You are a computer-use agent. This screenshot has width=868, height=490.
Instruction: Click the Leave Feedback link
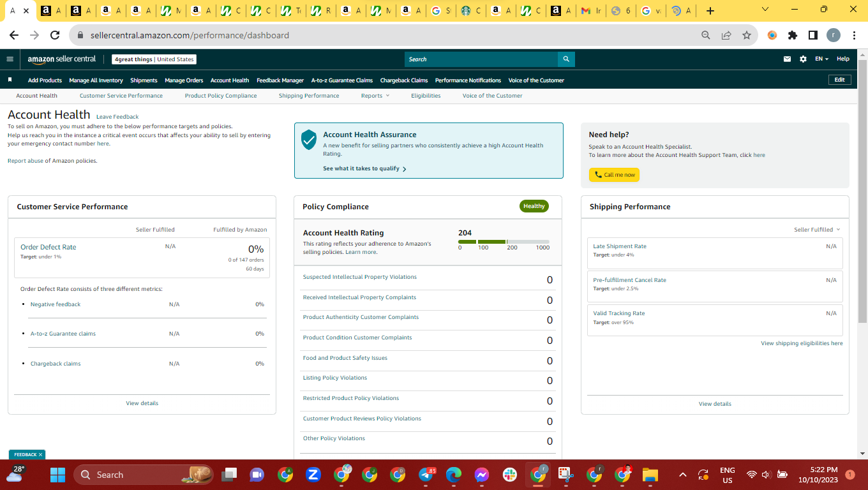click(117, 117)
